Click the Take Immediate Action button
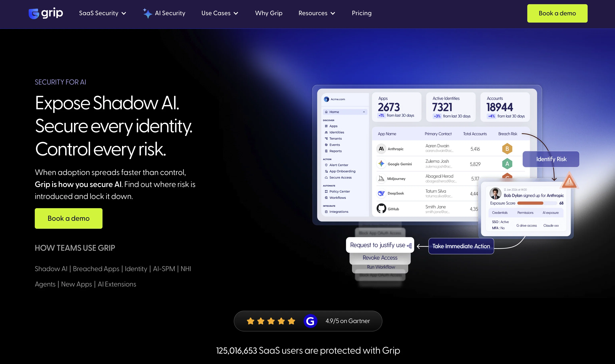The height and width of the screenshot is (364, 615). click(x=461, y=246)
